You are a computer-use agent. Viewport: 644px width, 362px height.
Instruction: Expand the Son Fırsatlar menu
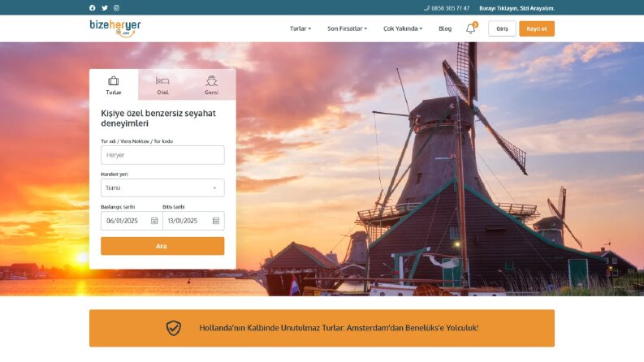pos(347,28)
